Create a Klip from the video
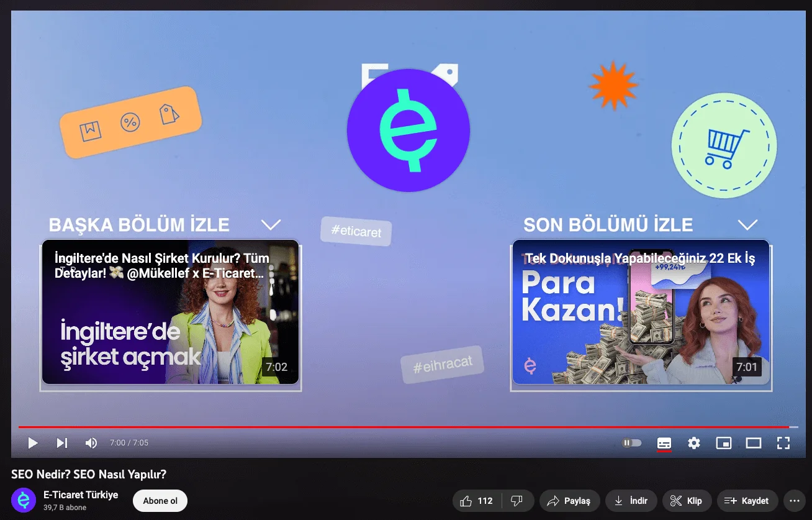The height and width of the screenshot is (520, 812). point(687,501)
